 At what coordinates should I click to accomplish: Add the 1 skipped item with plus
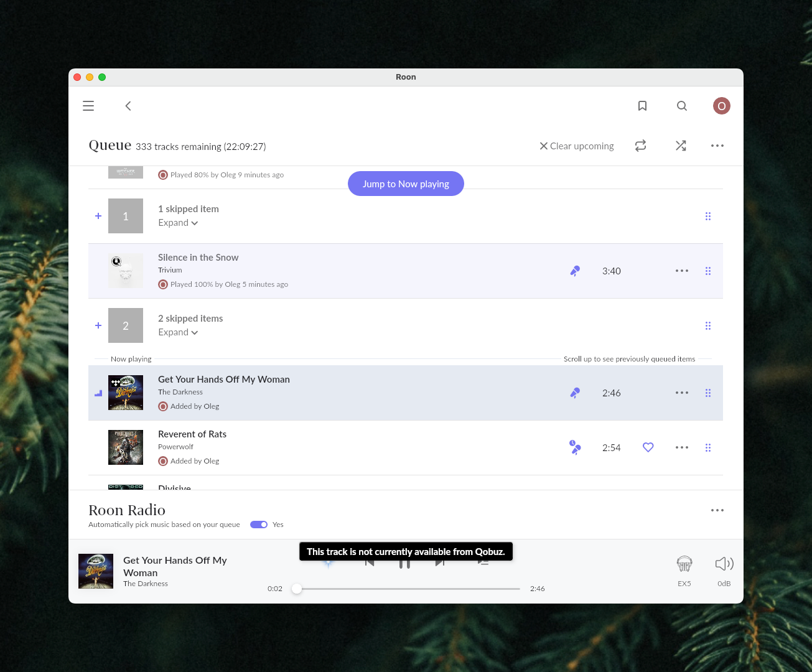[98, 216]
